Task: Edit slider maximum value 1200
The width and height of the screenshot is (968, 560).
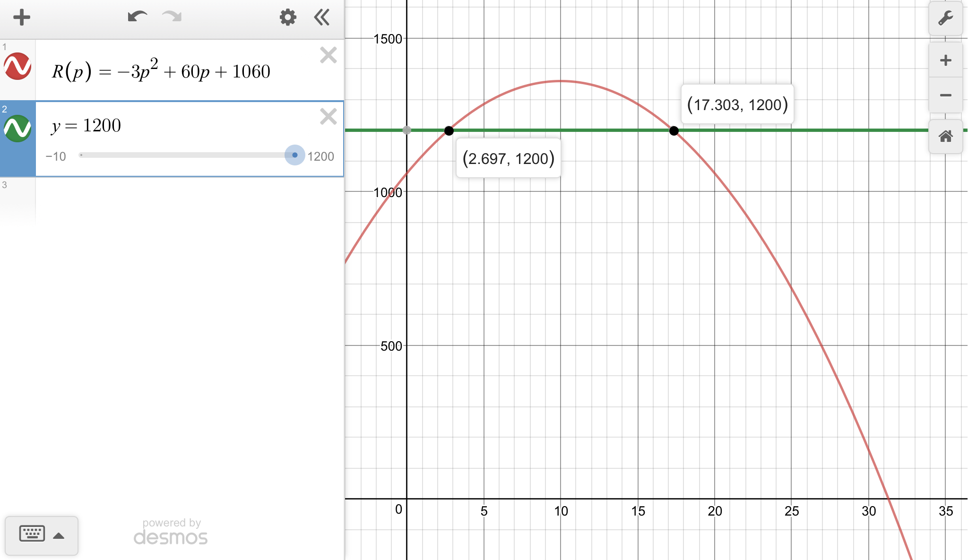Action: click(x=320, y=156)
